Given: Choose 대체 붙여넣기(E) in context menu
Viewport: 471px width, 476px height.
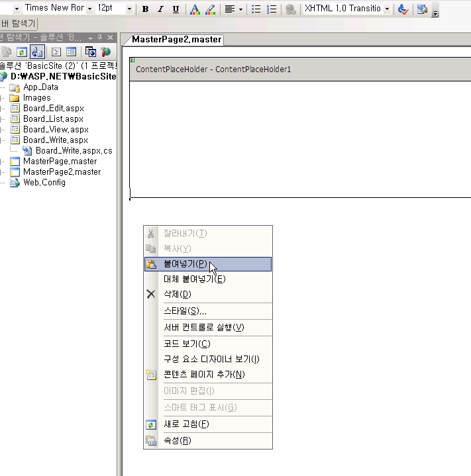Looking at the screenshot, I should click(x=208, y=279).
